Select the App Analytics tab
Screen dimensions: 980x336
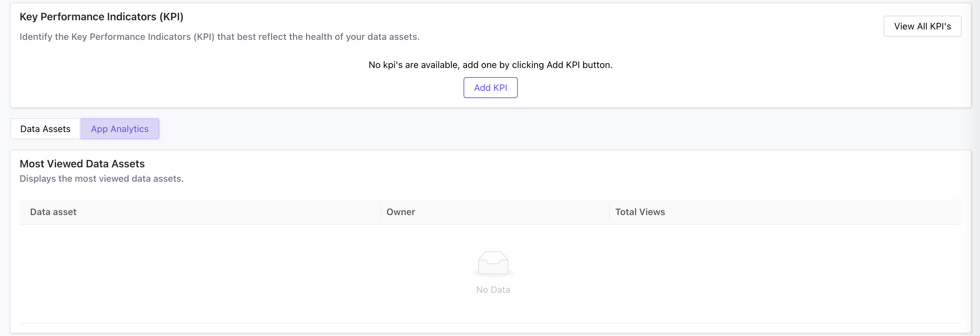tap(120, 129)
